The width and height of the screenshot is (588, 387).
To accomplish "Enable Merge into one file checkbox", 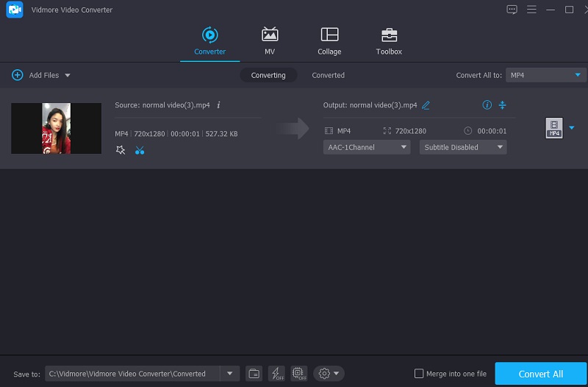I will click(x=419, y=374).
